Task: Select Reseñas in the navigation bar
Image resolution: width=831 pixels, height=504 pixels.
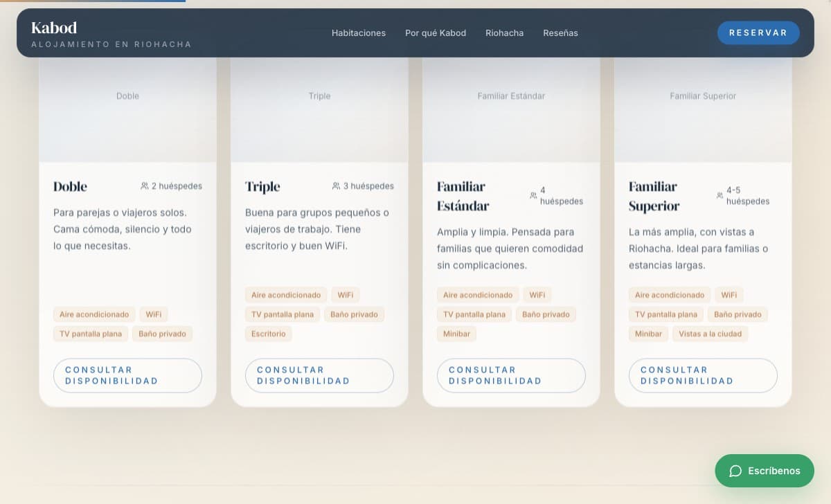Action: tap(561, 33)
